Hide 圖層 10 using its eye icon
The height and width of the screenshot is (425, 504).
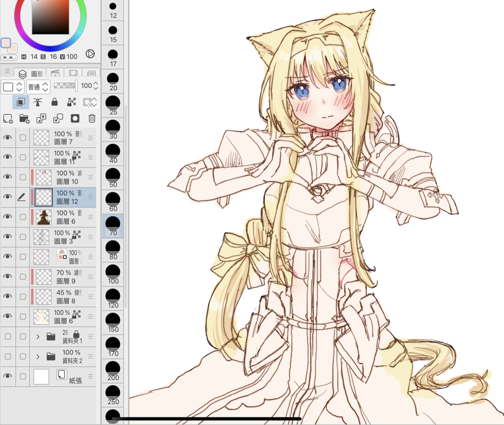click(8, 177)
